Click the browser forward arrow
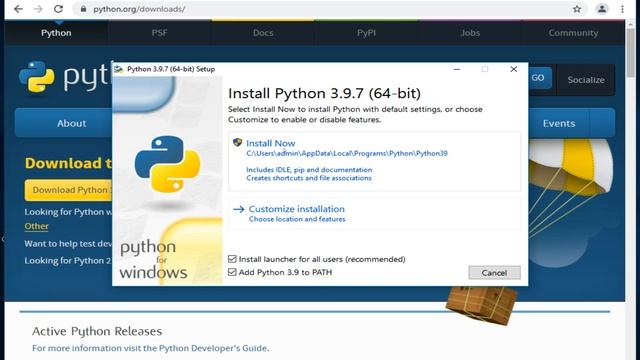This screenshot has height=360, width=640. [38, 9]
